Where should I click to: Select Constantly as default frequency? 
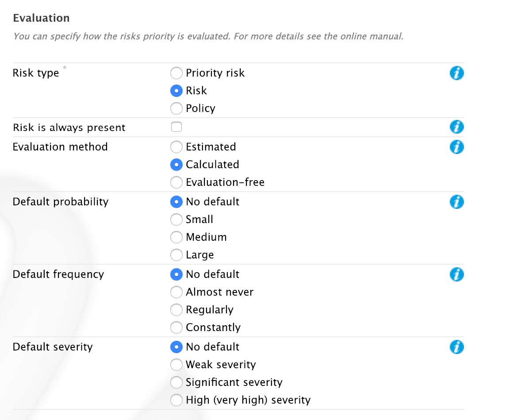[x=176, y=328]
